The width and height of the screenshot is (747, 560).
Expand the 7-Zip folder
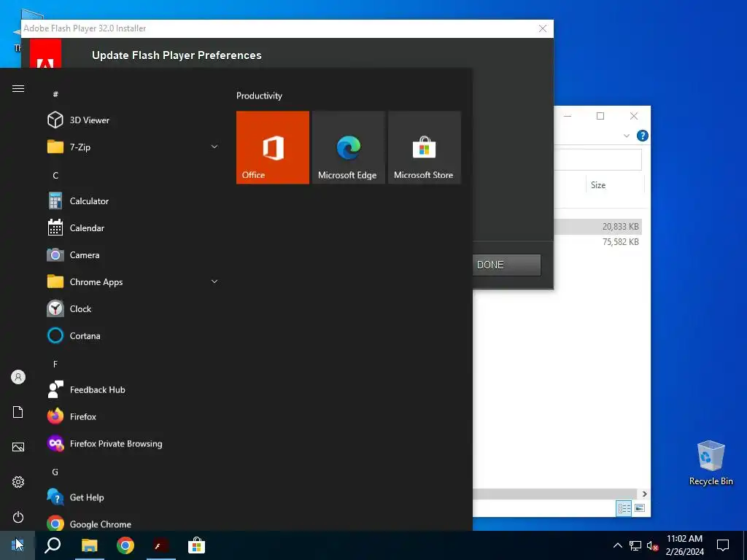214,147
